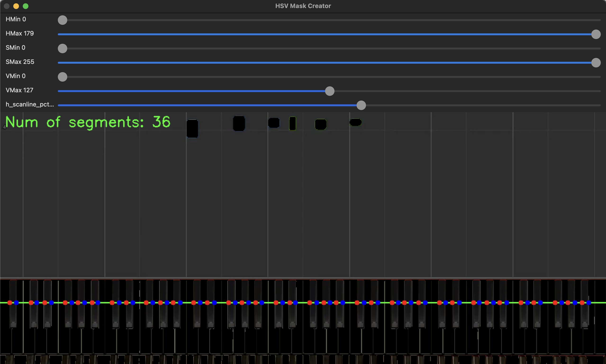Image resolution: width=606 pixels, height=364 pixels.
Task: Click the HMin slider handle
Action: point(62,20)
